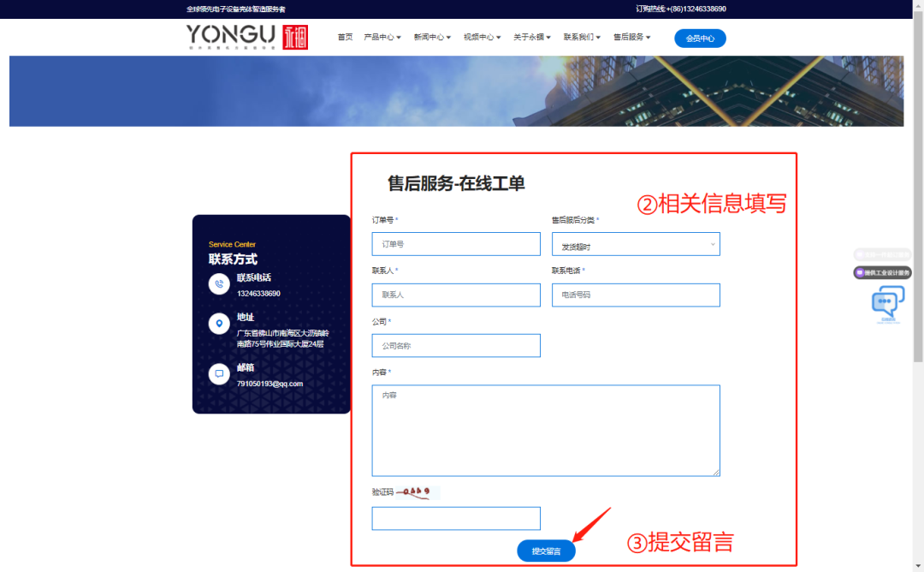924x572 pixels.
Task: Click inside the 内容 message textarea
Action: (x=545, y=428)
